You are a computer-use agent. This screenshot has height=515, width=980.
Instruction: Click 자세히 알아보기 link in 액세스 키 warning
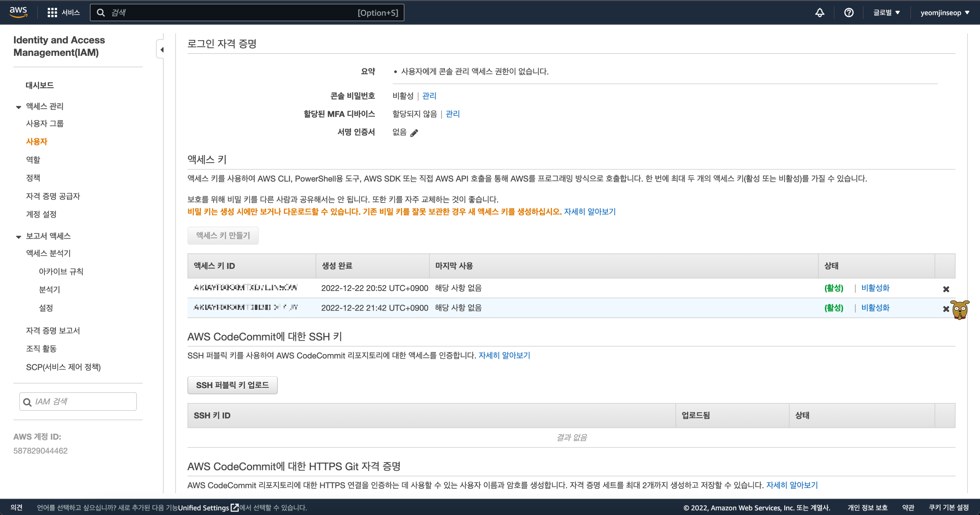point(590,212)
